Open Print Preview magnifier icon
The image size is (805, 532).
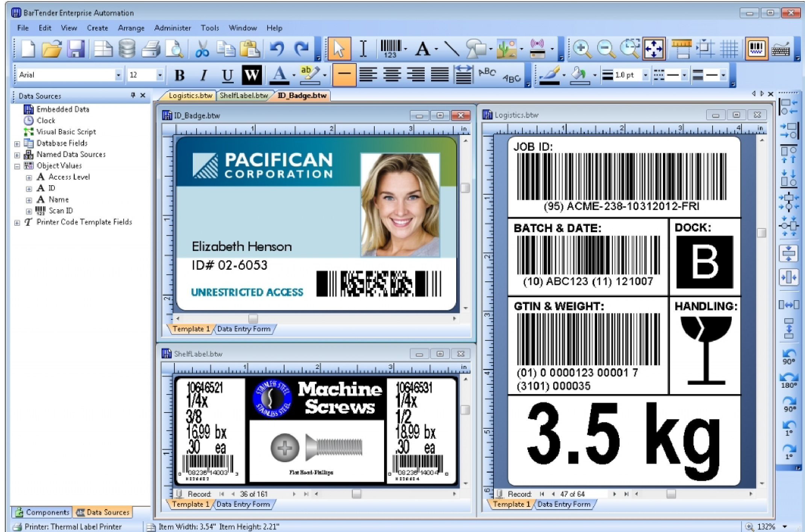coord(175,49)
